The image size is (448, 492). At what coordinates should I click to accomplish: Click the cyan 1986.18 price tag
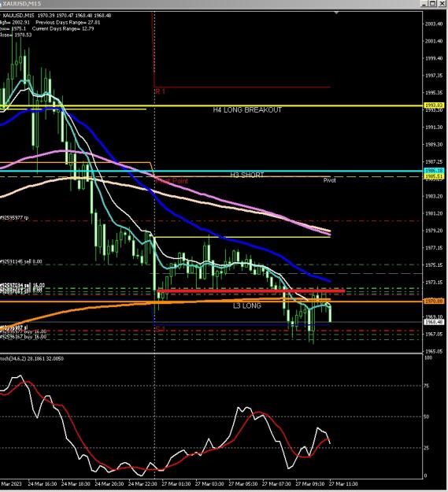click(433, 170)
